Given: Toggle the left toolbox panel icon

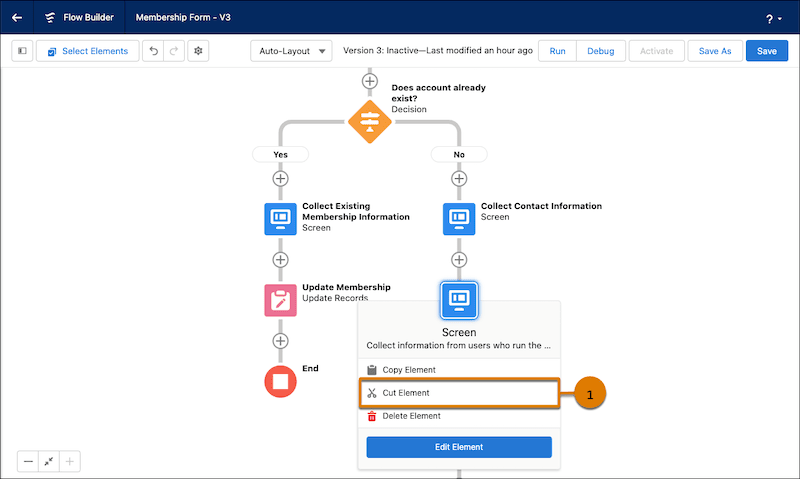Looking at the screenshot, I should click(x=22, y=51).
